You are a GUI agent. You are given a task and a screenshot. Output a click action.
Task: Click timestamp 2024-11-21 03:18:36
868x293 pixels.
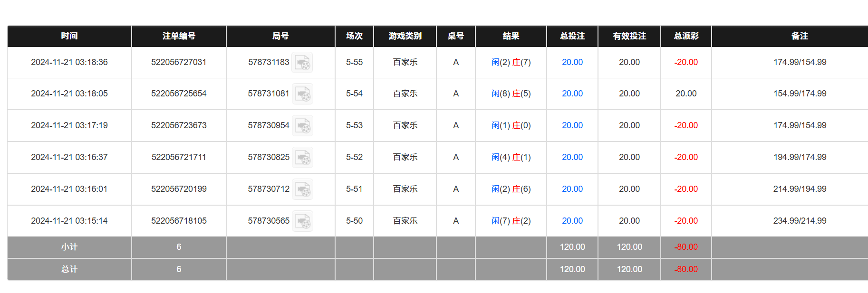tap(69, 62)
